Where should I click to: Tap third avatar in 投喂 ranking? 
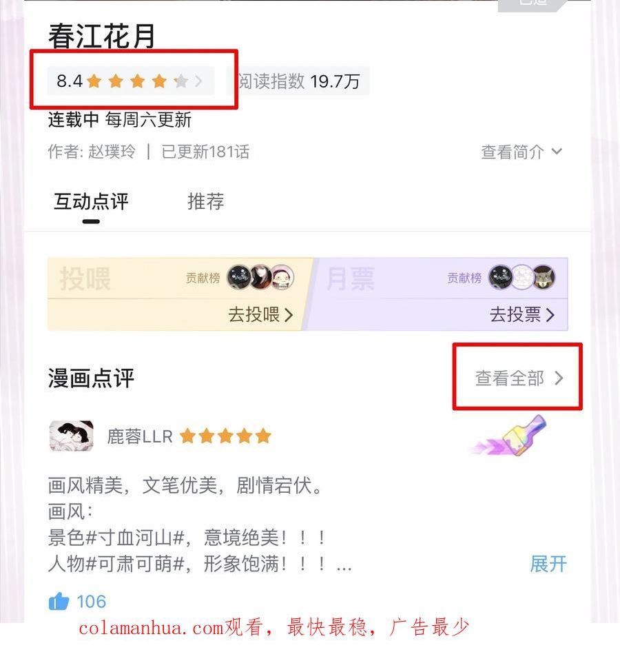282,277
